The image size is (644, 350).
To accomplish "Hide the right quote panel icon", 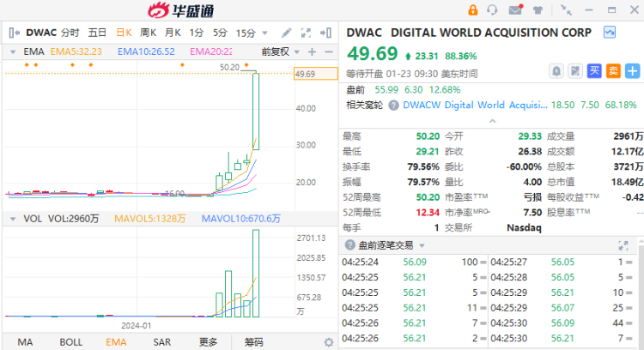I will pyautogui.click(x=326, y=33).
